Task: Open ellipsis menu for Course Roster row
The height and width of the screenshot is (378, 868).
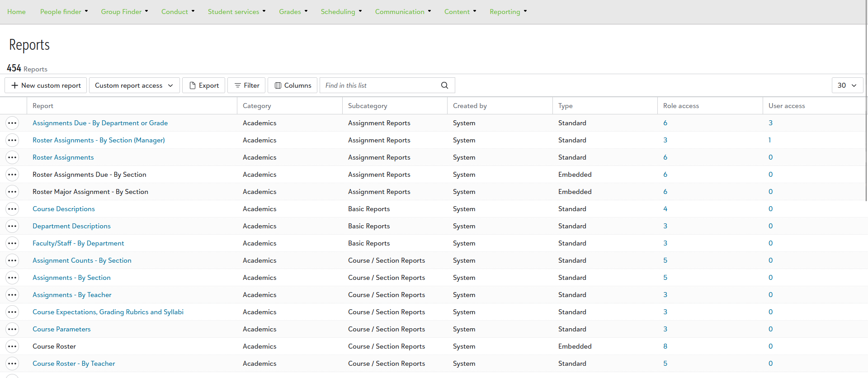Action: coord(12,346)
